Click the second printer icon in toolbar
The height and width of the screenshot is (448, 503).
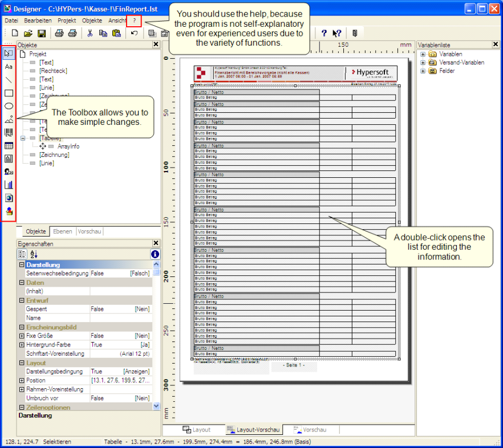[x=72, y=33]
